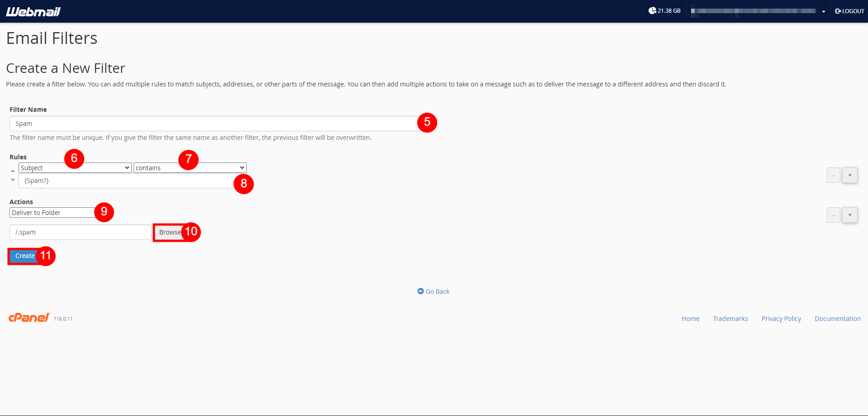Click the disk usage pie chart icon

(652, 10)
